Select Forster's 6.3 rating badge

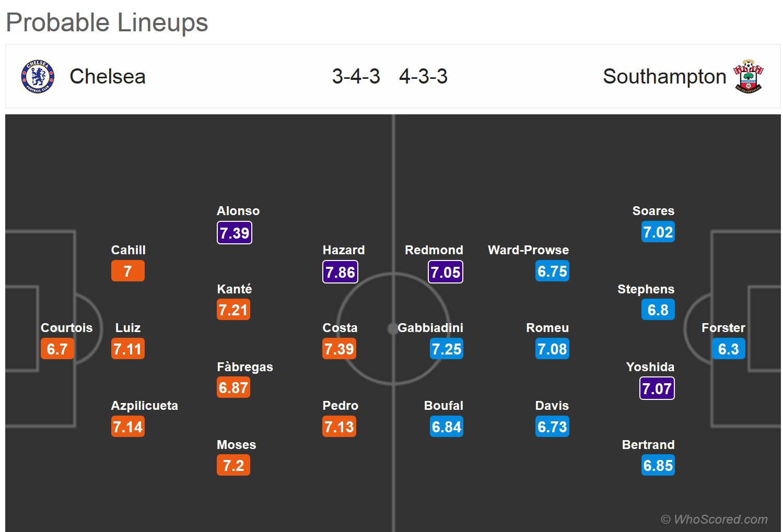pos(728,349)
